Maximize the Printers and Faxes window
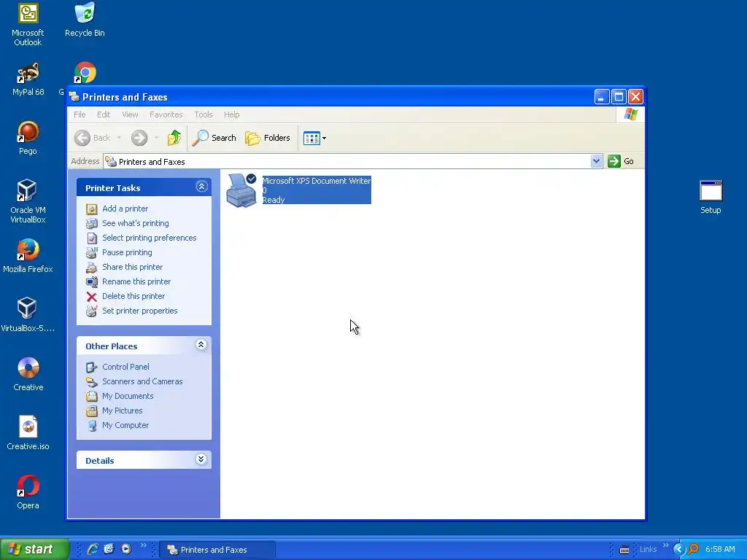747x560 pixels. coord(619,97)
